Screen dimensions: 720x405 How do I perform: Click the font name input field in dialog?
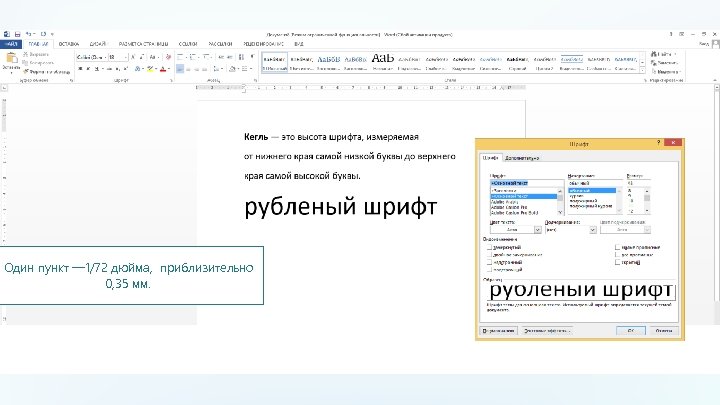pos(527,183)
